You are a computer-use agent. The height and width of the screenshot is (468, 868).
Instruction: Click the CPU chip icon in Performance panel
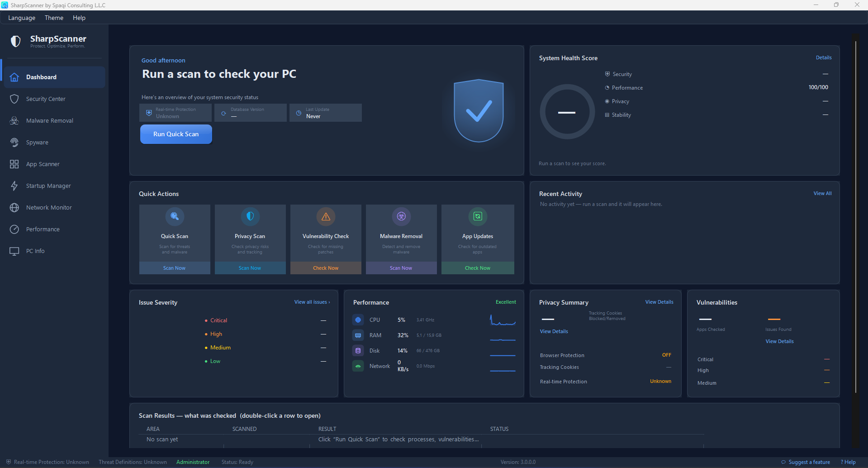pos(358,320)
